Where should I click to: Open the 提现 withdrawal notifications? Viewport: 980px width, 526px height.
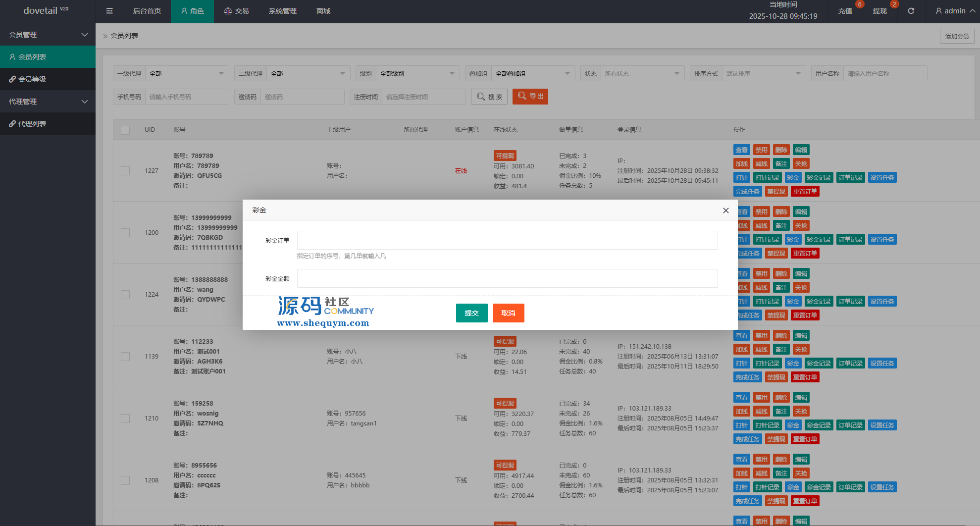click(x=879, y=11)
